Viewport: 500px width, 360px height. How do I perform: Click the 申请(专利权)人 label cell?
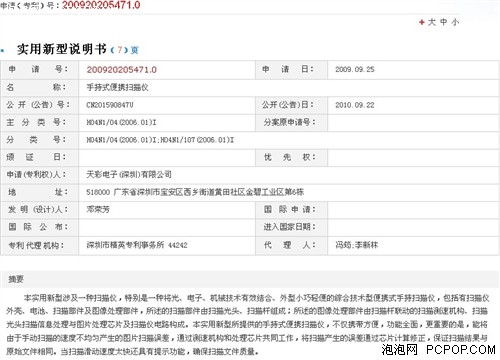pyautogui.click(x=40, y=175)
